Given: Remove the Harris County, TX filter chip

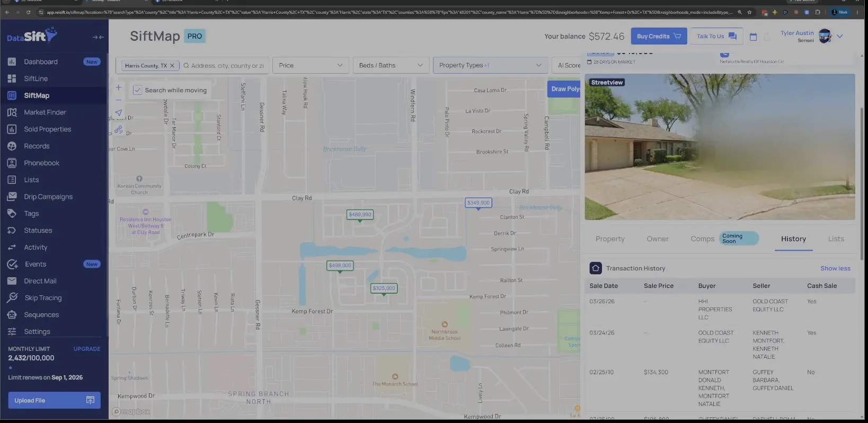Looking at the screenshot, I should click(x=172, y=66).
